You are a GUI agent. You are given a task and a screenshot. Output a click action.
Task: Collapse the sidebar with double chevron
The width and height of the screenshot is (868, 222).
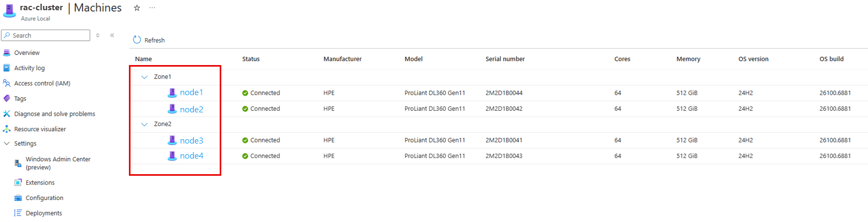click(x=112, y=35)
